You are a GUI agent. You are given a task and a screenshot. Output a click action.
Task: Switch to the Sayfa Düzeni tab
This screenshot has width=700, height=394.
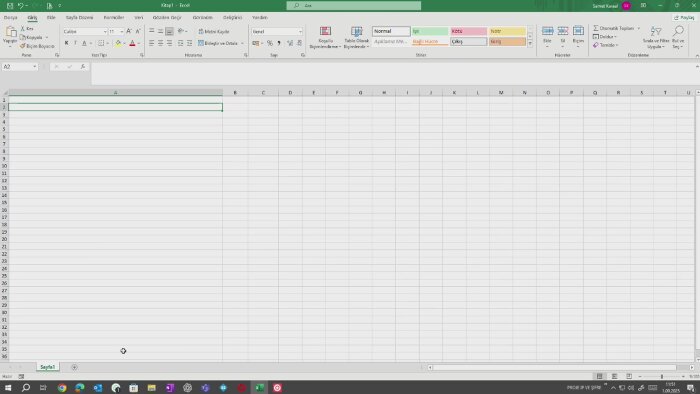tap(79, 17)
